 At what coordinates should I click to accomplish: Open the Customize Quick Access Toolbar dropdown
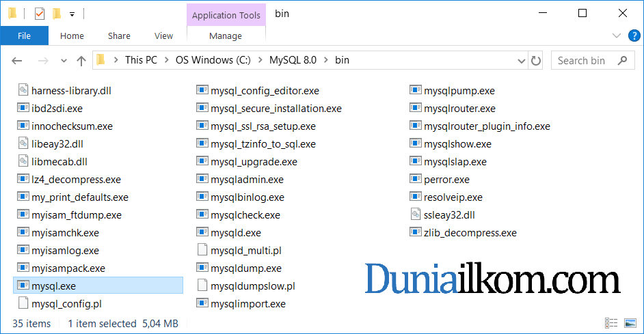[72, 14]
